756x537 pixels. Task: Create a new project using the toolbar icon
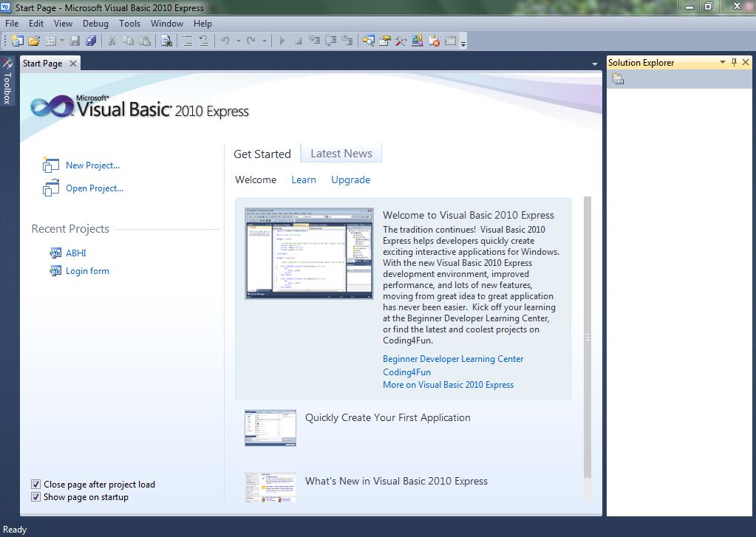coord(17,41)
